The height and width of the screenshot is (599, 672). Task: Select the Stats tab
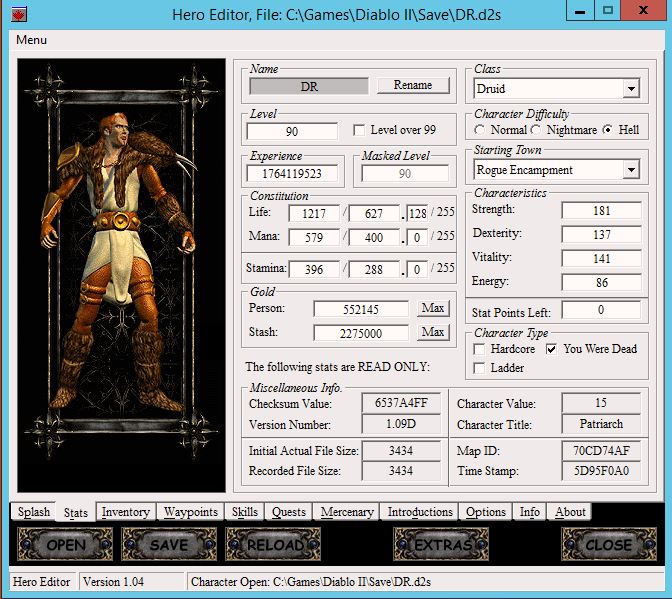tap(76, 512)
